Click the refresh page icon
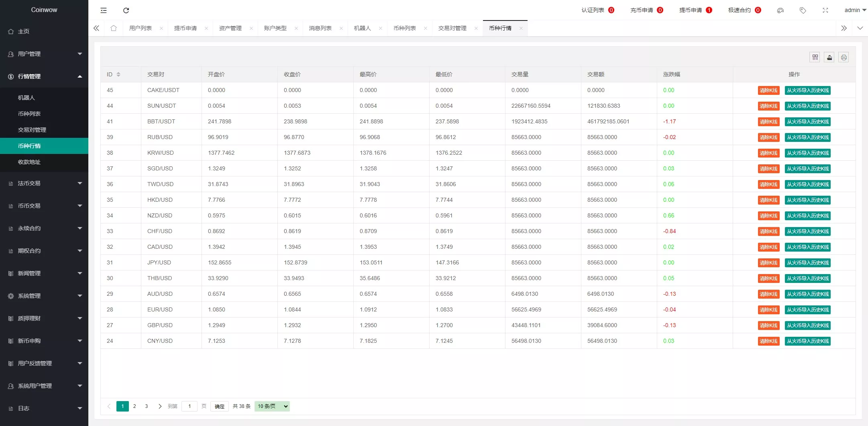Image resolution: width=868 pixels, height=426 pixels. click(126, 10)
